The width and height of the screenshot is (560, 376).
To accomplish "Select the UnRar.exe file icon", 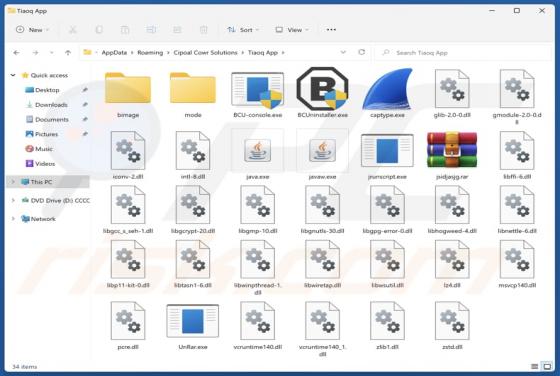I will coord(192,321).
